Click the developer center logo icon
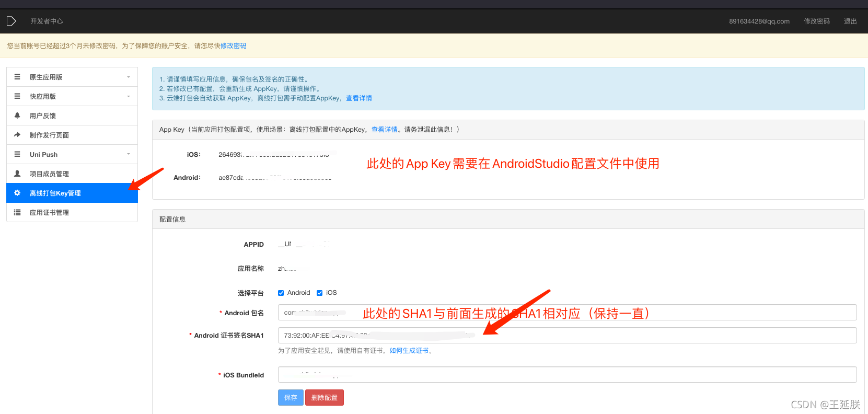Screen dimensions: 868x414 point(11,21)
